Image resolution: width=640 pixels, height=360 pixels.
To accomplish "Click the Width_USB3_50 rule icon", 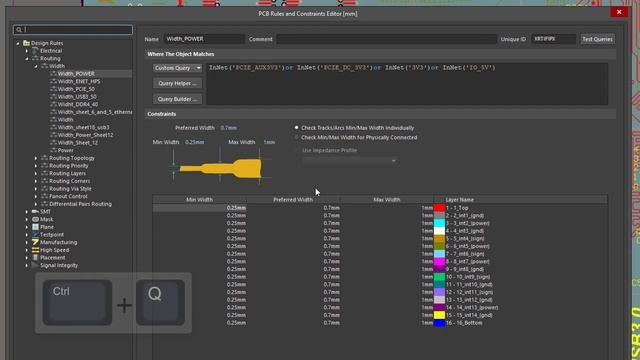I will click(53, 97).
